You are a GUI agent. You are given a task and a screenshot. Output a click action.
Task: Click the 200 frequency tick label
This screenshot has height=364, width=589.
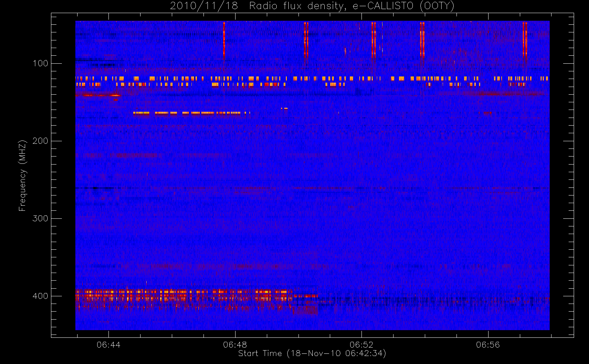coord(40,141)
